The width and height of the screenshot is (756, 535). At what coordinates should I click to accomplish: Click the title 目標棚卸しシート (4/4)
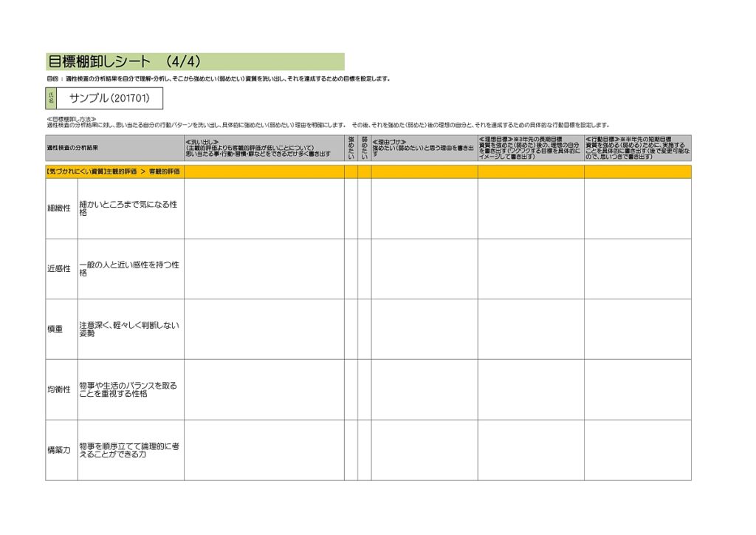click(x=125, y=62)
